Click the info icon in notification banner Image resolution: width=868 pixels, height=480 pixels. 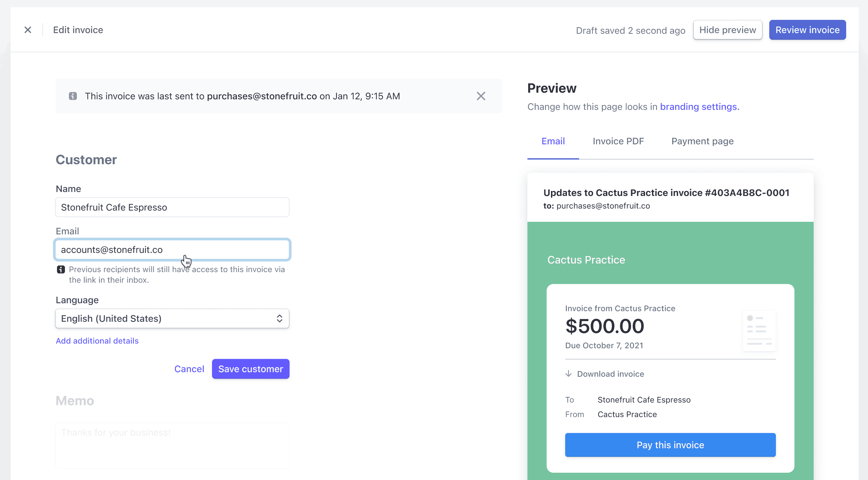[x=73, y=96]
